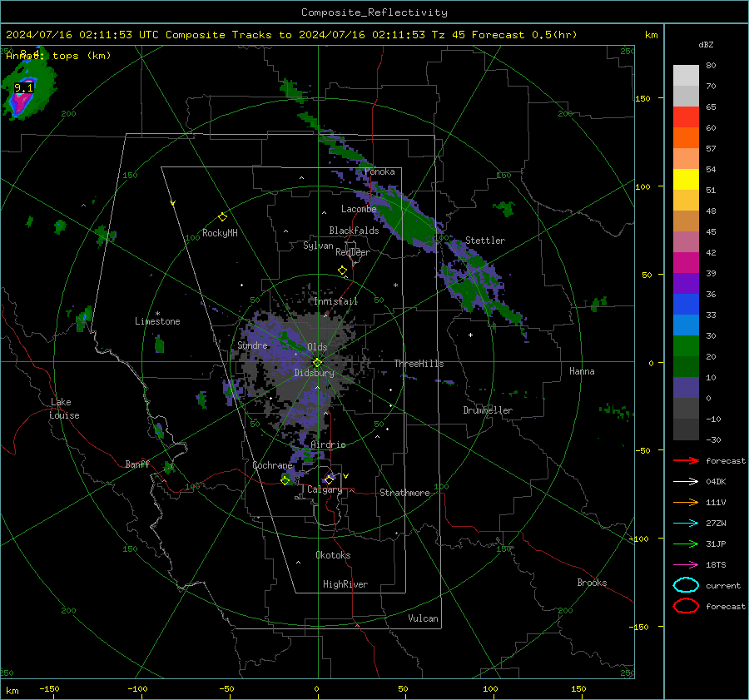Click the white 04DK track arrow
The width and height of the screenshot is (749, 700).
point(686,482)
